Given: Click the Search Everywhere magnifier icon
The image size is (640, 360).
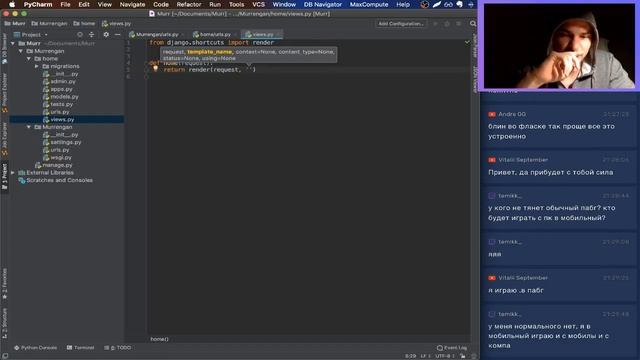Looking at the screenshot, I should [x=473, y=24].
